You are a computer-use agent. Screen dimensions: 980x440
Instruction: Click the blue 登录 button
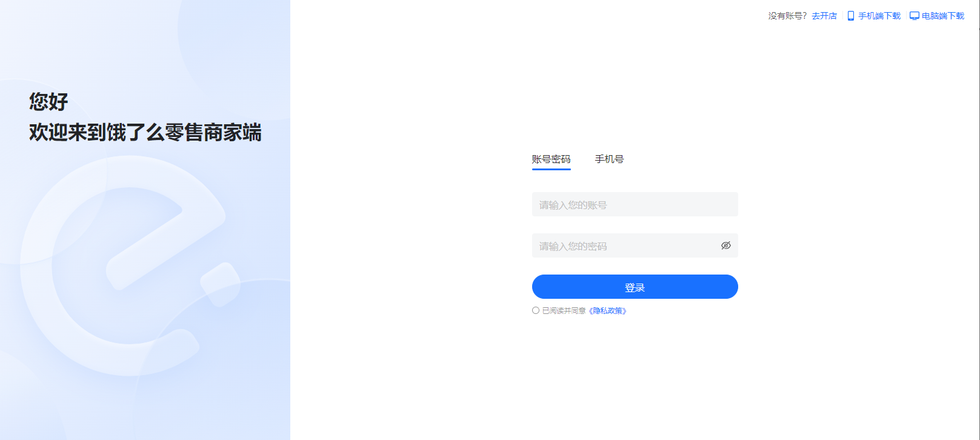(635, 287)
